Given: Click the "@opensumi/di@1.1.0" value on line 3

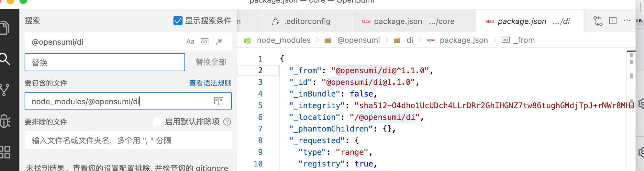Looking at the screenshot, I should click(368, 82).
